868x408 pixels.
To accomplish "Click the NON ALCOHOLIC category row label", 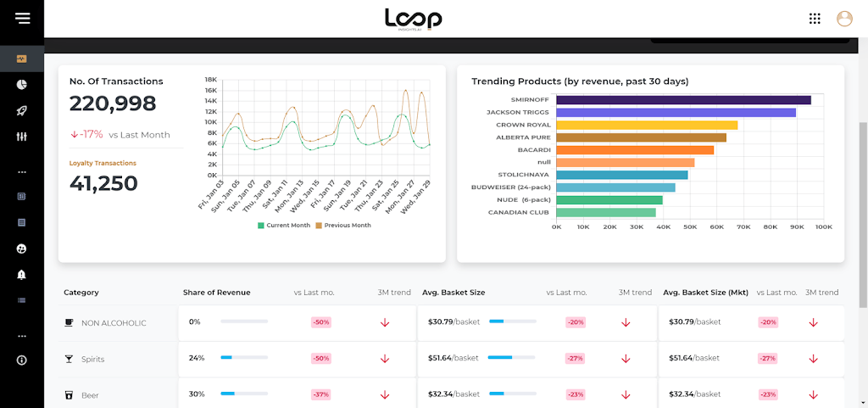I will pos(114,322).
